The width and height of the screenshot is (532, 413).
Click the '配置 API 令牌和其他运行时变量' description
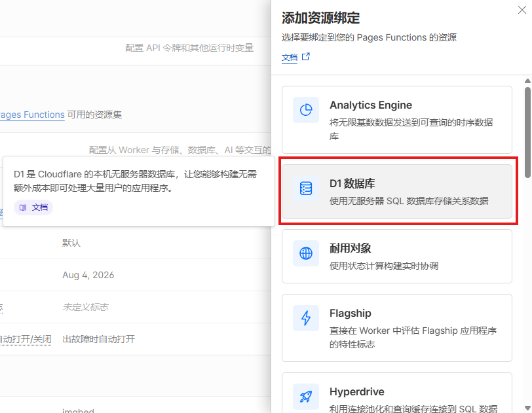tap(189, 48)
